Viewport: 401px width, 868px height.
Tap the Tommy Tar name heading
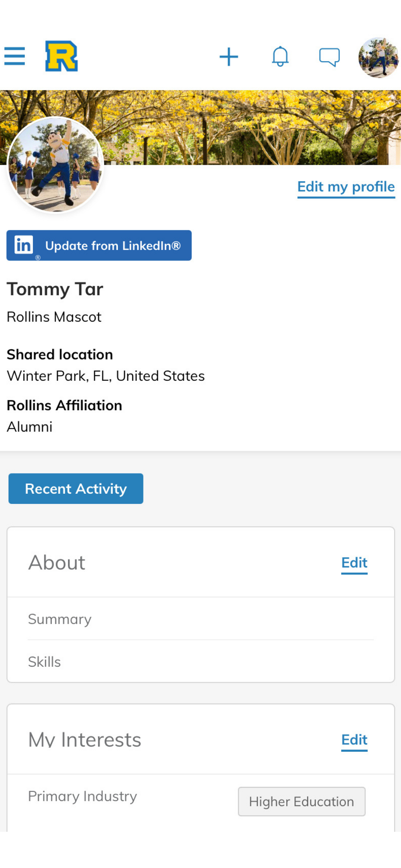click(x=55, y=289)
